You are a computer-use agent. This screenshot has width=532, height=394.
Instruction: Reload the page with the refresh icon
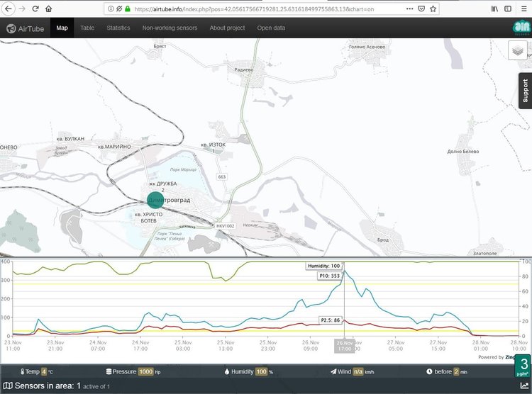34,9
